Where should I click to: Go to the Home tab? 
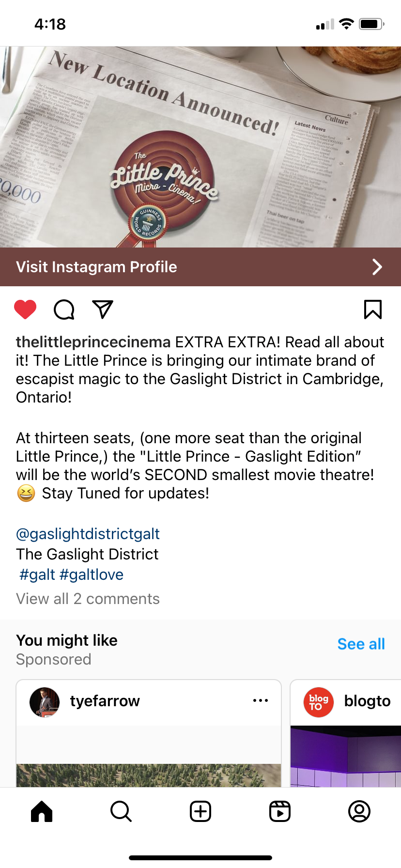click(42, 811)
